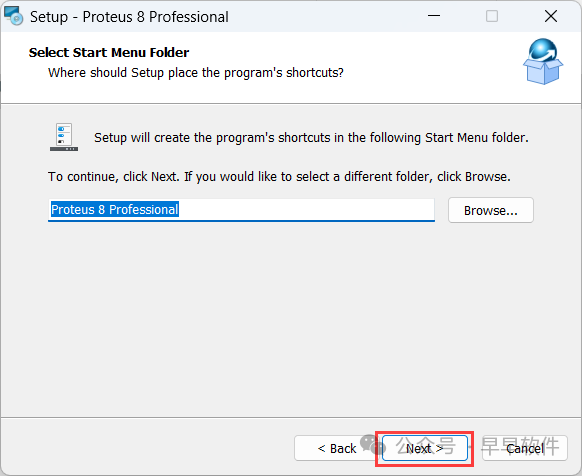Click the globe-and-box installer icon
The height and width of the screenshot is (476, 582).
tap(543, 62)
